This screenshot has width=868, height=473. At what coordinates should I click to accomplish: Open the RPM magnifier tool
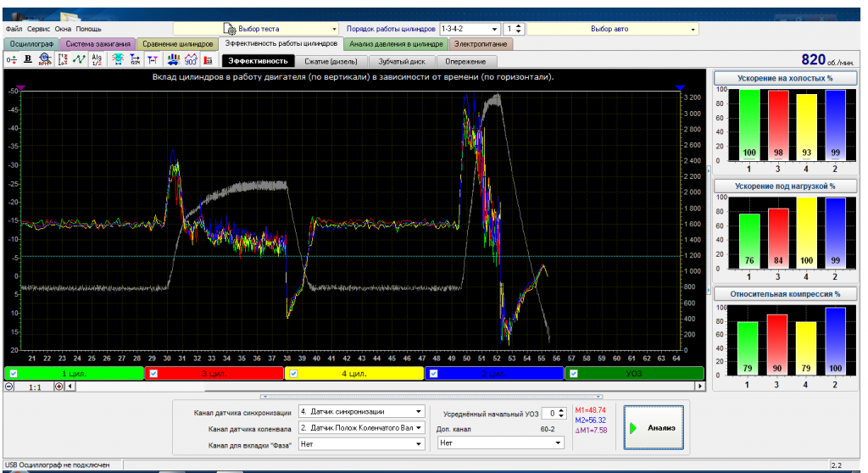[45, 60]
